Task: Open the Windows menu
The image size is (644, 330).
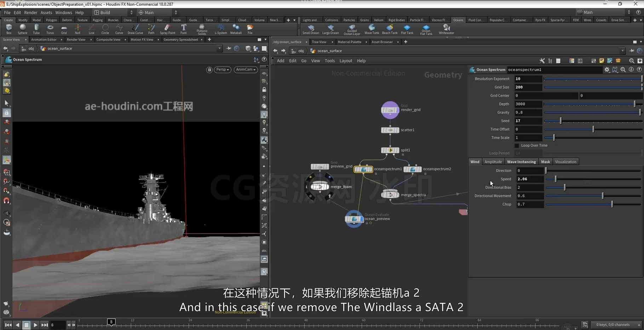Action: 64,12
